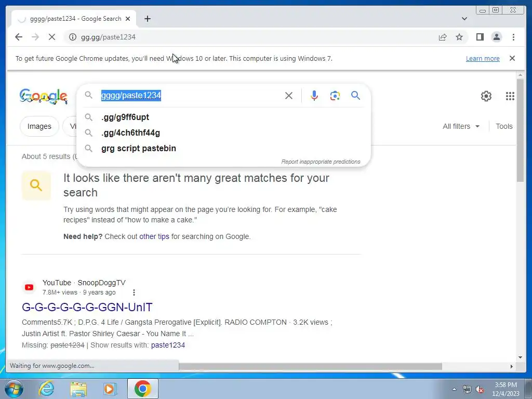532x399 pixels.
Task: View site information icon in address bar
Action: point(73,37)
